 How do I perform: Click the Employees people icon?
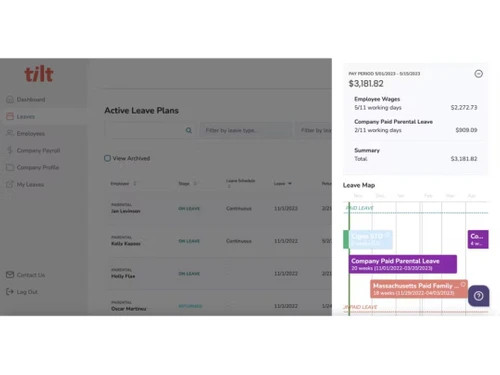point(10,133)
